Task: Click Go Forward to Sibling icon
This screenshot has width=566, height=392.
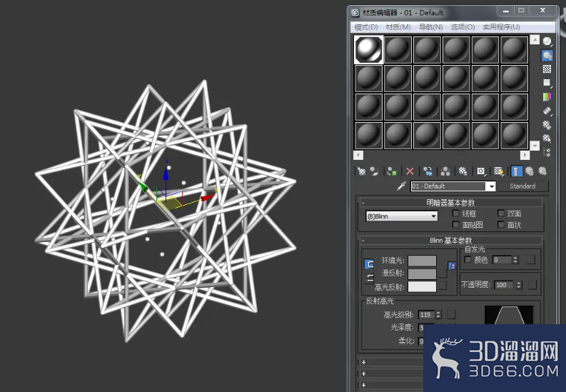Action: tap(542, 171)
